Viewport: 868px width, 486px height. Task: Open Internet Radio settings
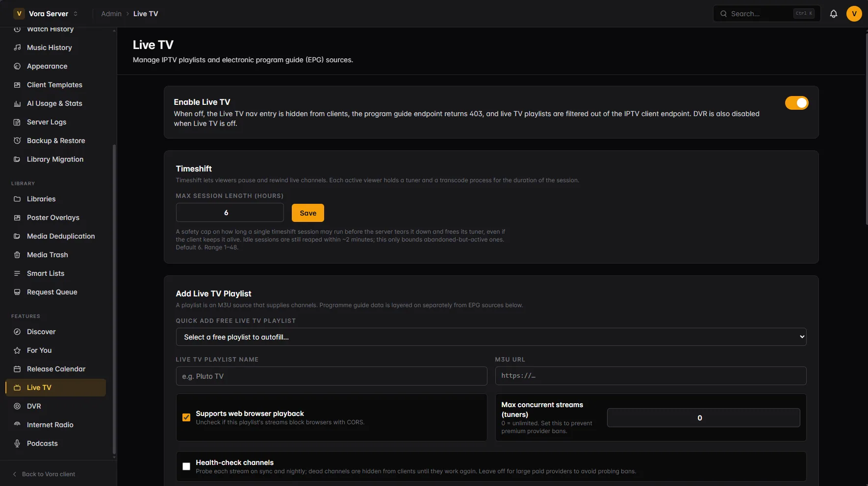[x=55, y=425]
